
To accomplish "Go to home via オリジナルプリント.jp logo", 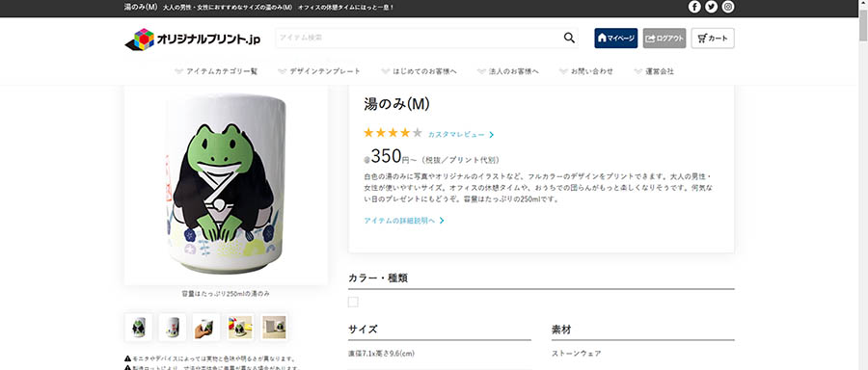I will [192, 40].
